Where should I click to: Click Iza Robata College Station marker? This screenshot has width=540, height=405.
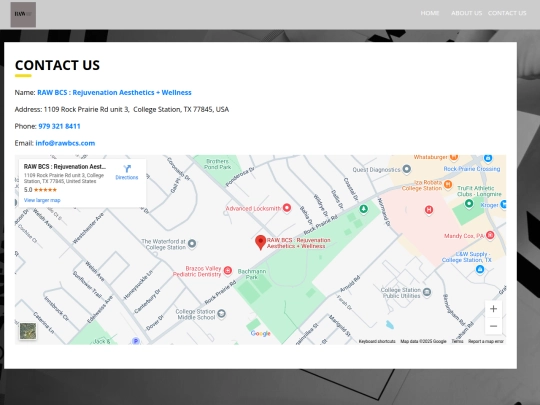(448, 185)
